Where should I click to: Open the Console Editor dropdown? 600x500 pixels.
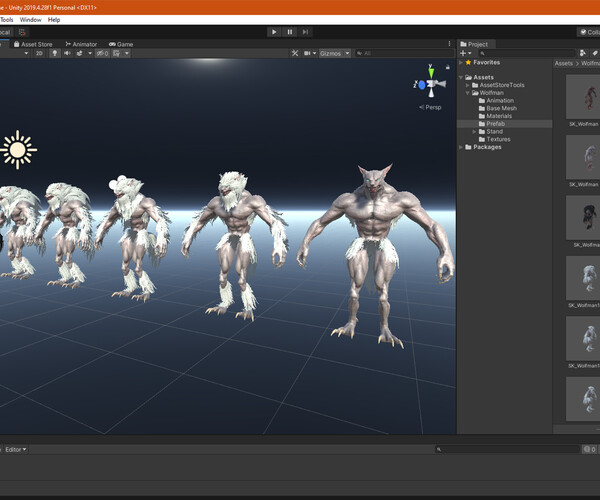[x=16, y=450]
